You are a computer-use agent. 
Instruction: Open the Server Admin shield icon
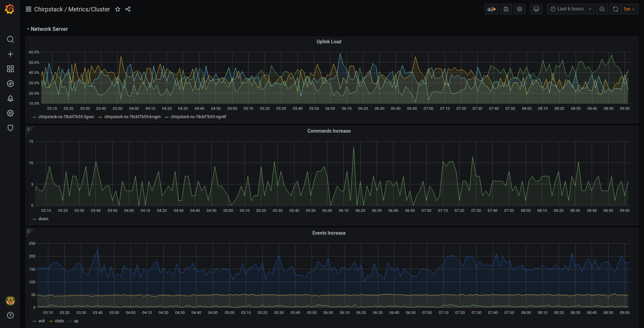[10, 128]
